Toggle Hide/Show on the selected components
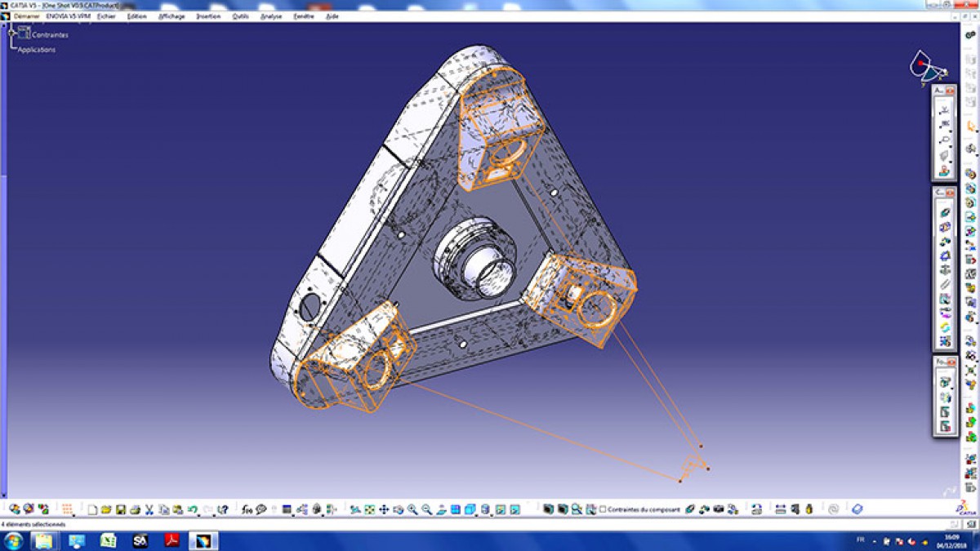Image resolution: width=980 pixels, height=551 pixels. [x=547, y=509]
